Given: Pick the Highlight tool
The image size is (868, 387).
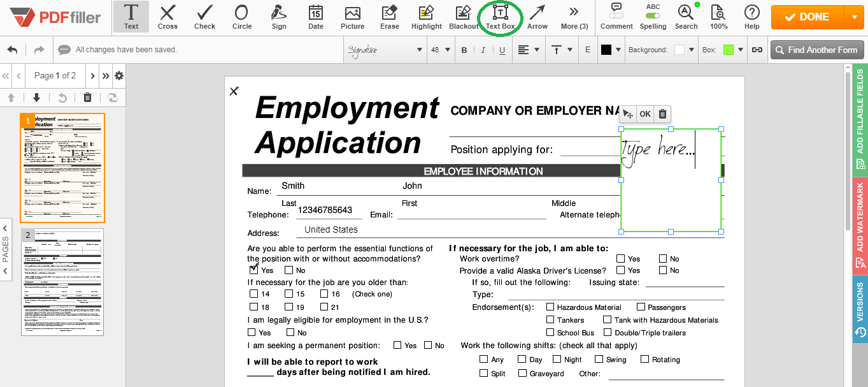Looking at the screenshot, I should (x=426, y=17).
